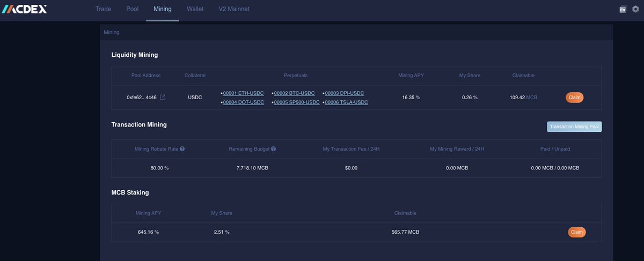Click the Mining Rebate Rate header text

click(157, 148)
